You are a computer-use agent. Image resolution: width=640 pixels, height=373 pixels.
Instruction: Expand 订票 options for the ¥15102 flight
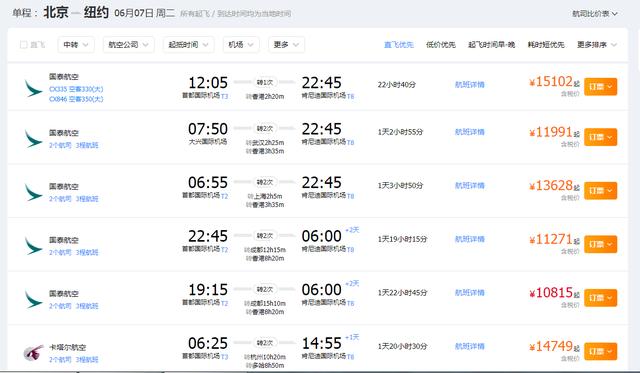click(x=600, y=87)
